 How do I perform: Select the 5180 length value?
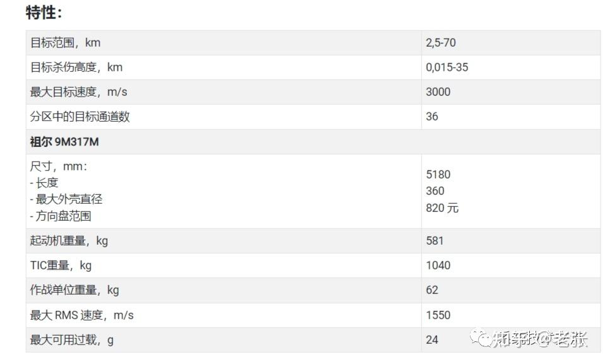[x=438, y=175]
